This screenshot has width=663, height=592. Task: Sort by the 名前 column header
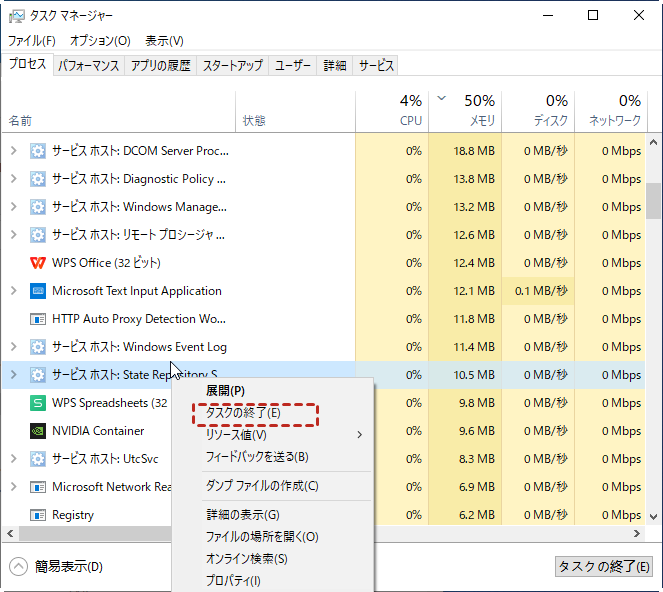(x=118, y=112)
